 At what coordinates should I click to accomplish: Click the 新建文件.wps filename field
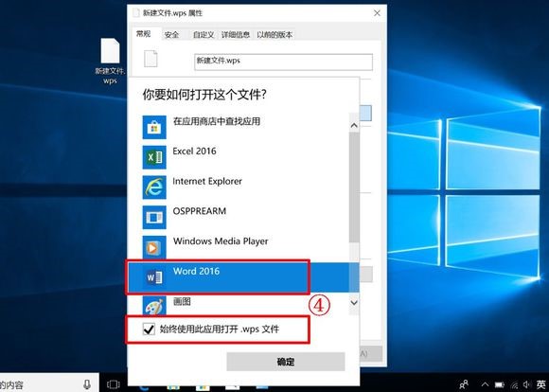(x=284, y=62)
